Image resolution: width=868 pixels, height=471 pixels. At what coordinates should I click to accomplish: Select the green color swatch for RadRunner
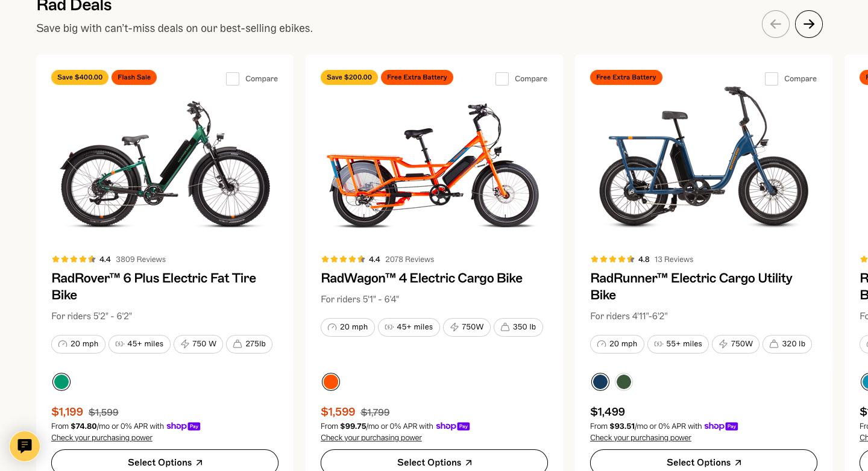tap(624, 382)
